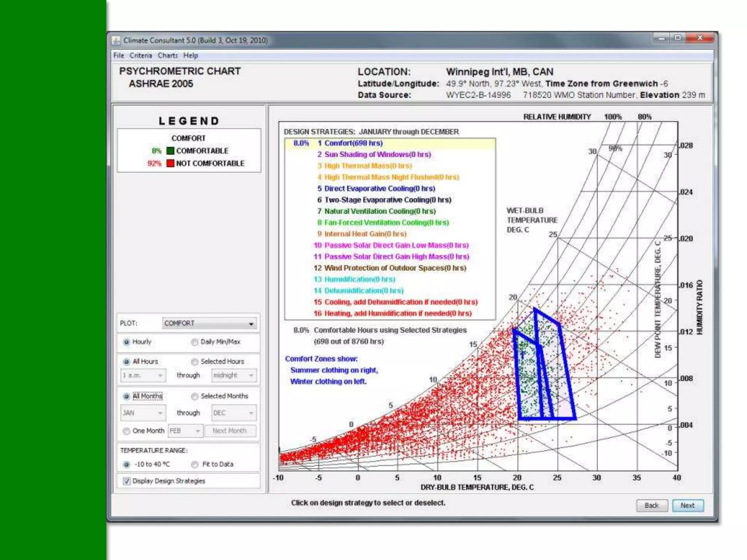Screen dimensions: 747x560
Task: Select Fit to Data temperature range
Action: click(195, 464)
